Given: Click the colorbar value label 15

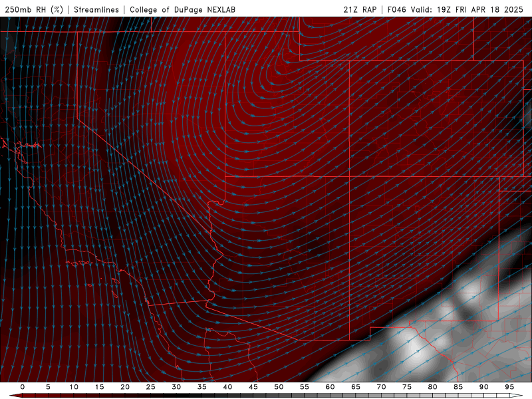Looking at the screenshot, I should click(99, 387).
